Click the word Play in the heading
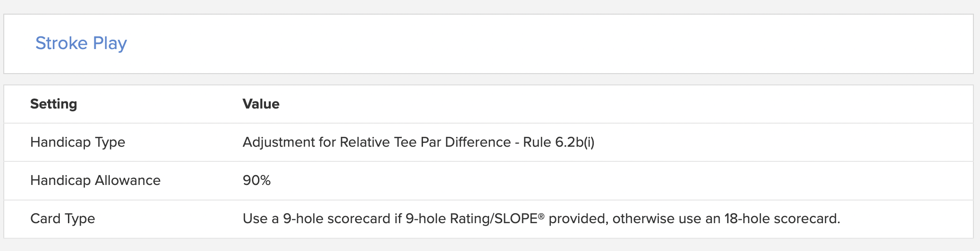Image resolution: width=980 pixels, height=251 pixels. 110,44
